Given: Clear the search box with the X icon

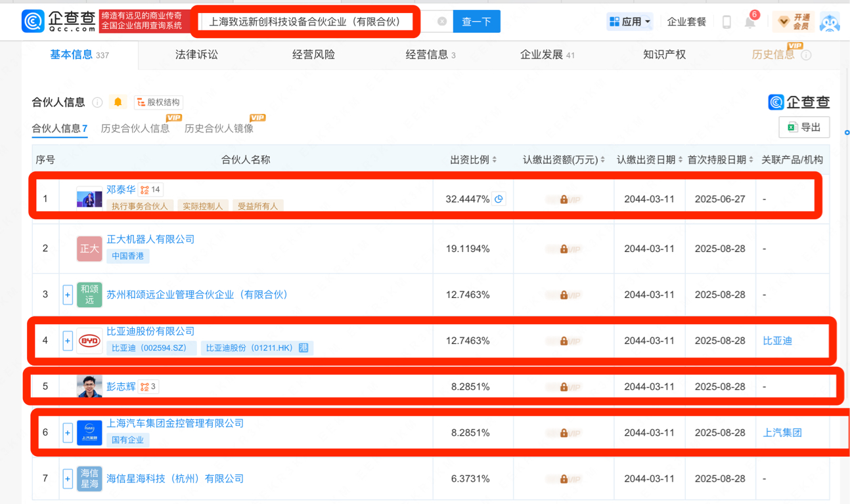Looking at the screenshot, I should click(442, 22).
